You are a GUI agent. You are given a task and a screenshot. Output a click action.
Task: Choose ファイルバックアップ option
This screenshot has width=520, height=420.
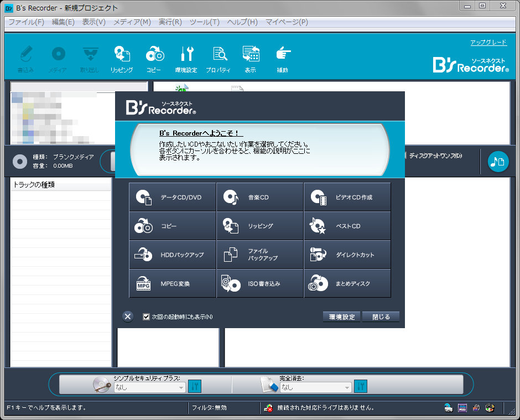[x=259, y=255]
